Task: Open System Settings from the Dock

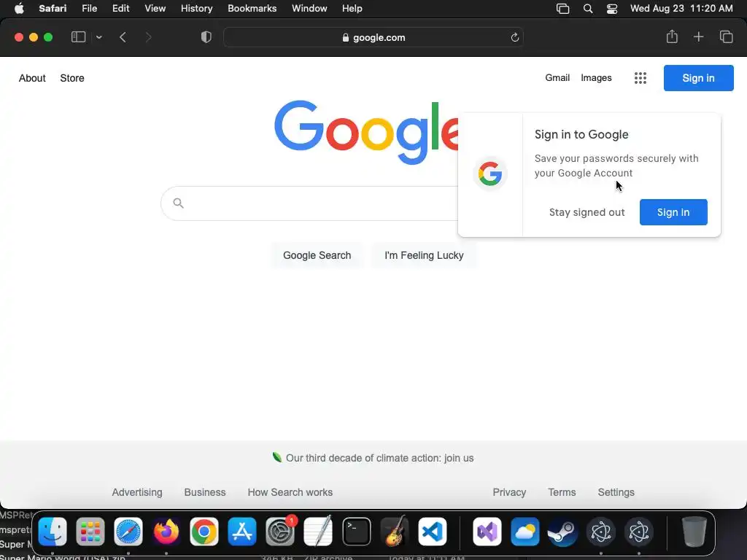Action: coord(280,532)
